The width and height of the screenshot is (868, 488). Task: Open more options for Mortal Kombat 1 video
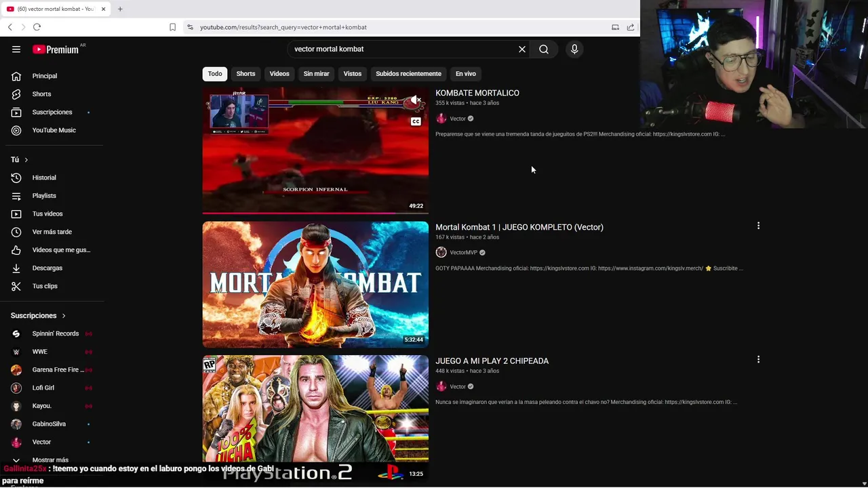coord(758,226)
